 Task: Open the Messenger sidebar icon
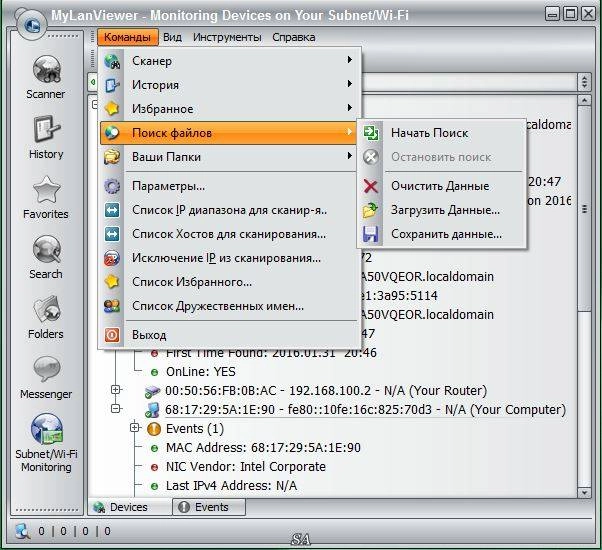pyautogui.click(x=46, y=369)
